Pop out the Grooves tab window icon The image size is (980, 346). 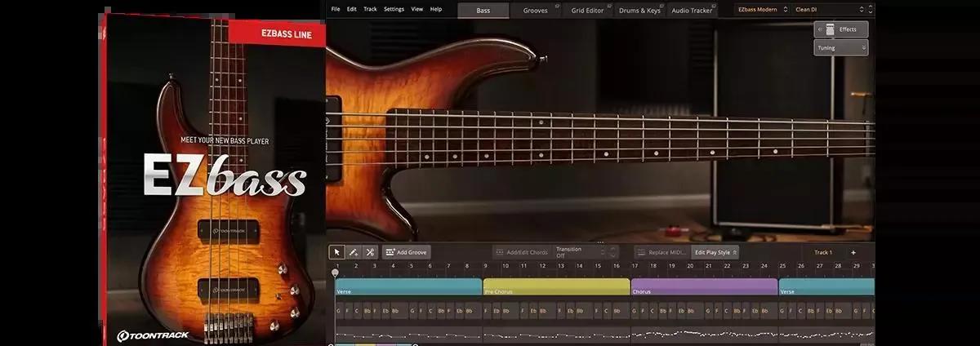click(x=557, y=6)
